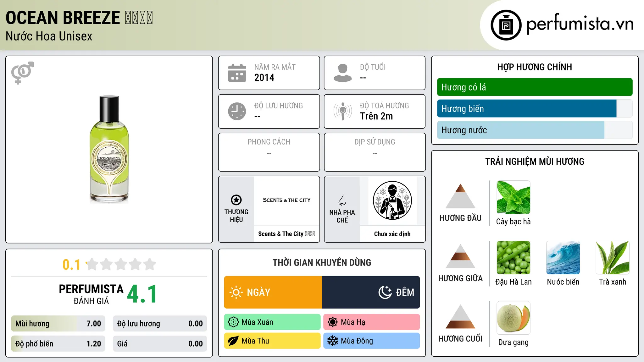Click the Dưa gang note label
Screen dimensions: 644x362
(513, 342)
